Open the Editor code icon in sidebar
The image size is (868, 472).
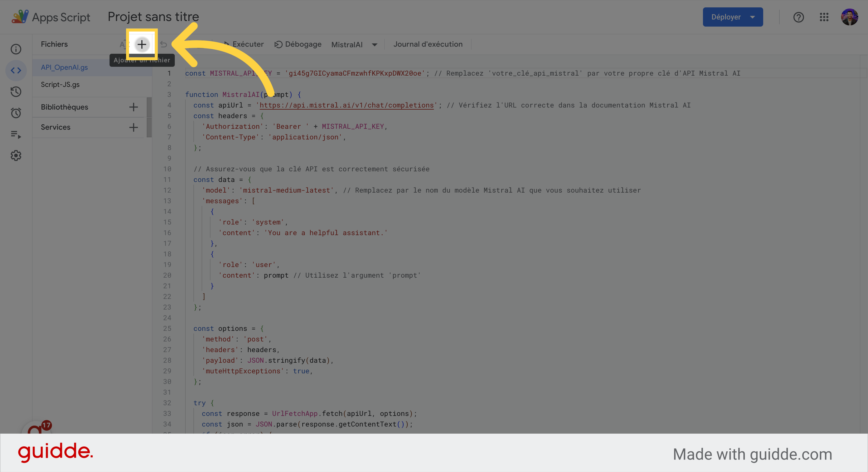click(x=16, y=71)
